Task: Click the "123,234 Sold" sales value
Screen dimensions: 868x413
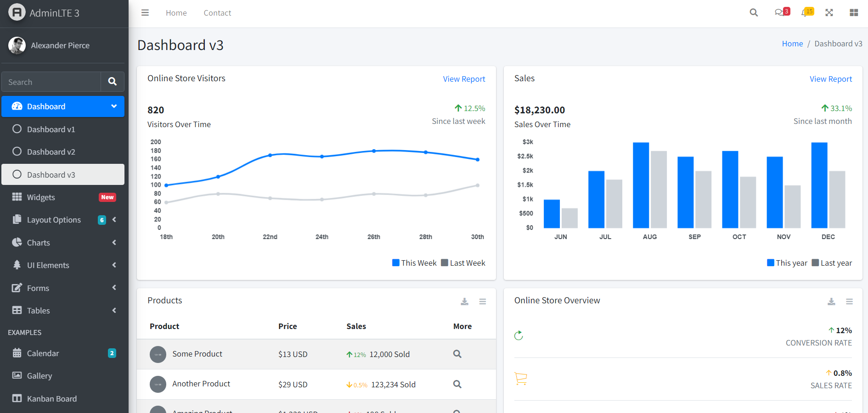Action: tap(393, 385)
